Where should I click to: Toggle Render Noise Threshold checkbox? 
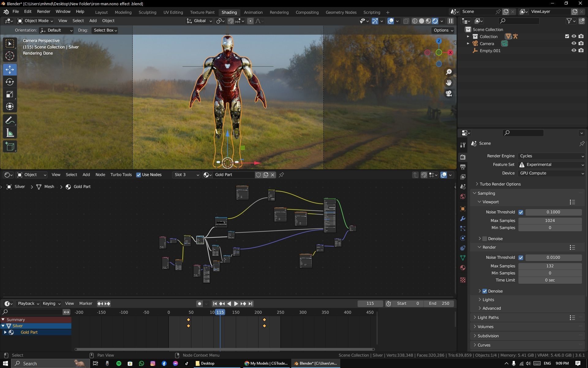pyautogui.click(x=521, y=258)
